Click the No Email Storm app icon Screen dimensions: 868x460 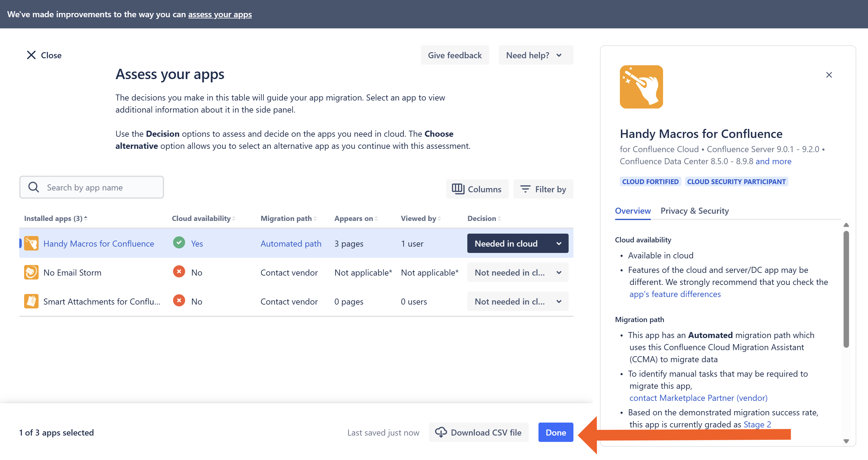(x=31, y=273)
